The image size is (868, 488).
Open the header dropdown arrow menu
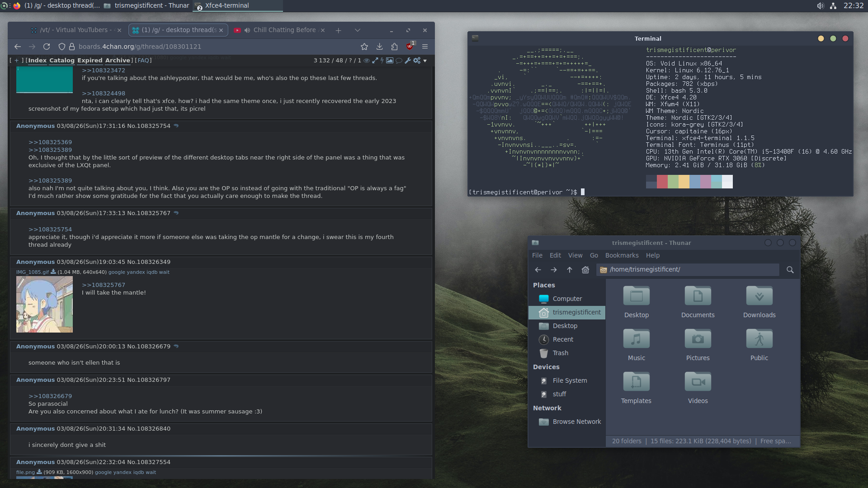pyautogui.click(x=425, y=61)
